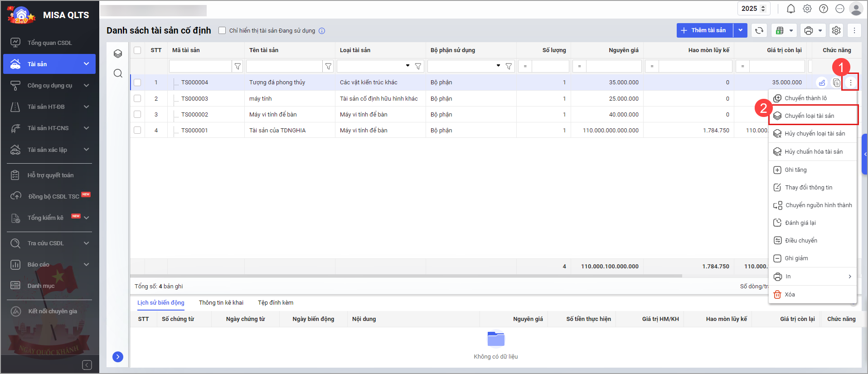Open the help question mark icon
The image size is (868, 374).
pyautogui.click(x=824, y=9)
